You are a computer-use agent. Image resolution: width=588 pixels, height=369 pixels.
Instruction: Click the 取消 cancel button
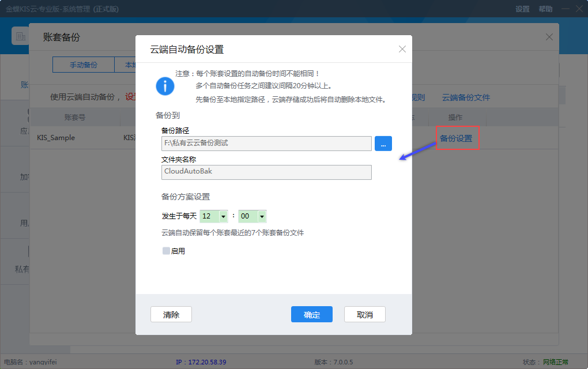coord(364,314)
